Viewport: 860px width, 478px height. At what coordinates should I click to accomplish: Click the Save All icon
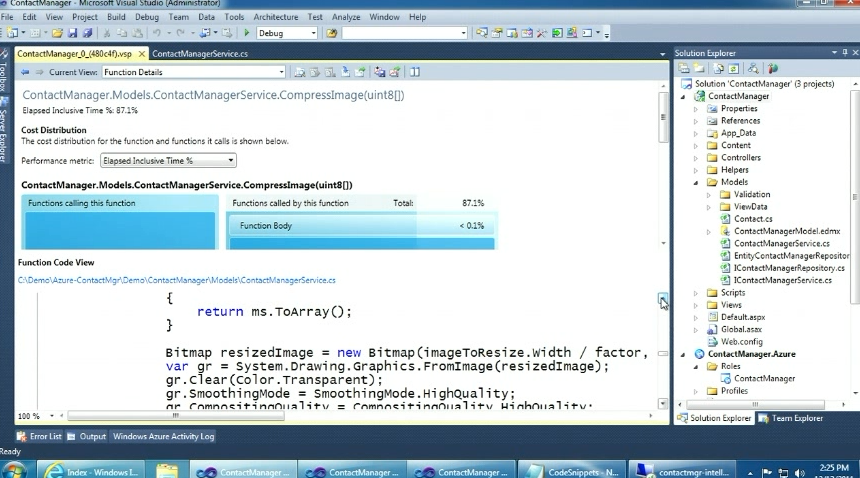87,33
